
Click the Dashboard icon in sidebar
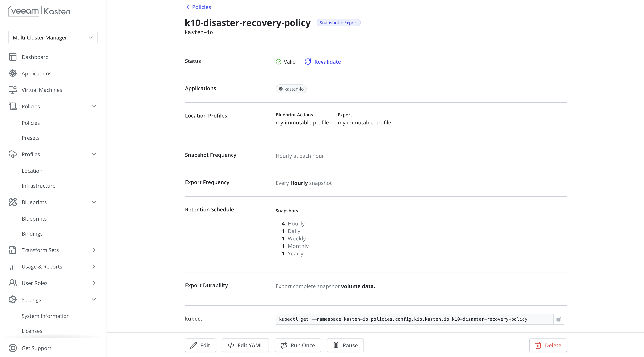[13, 57]
